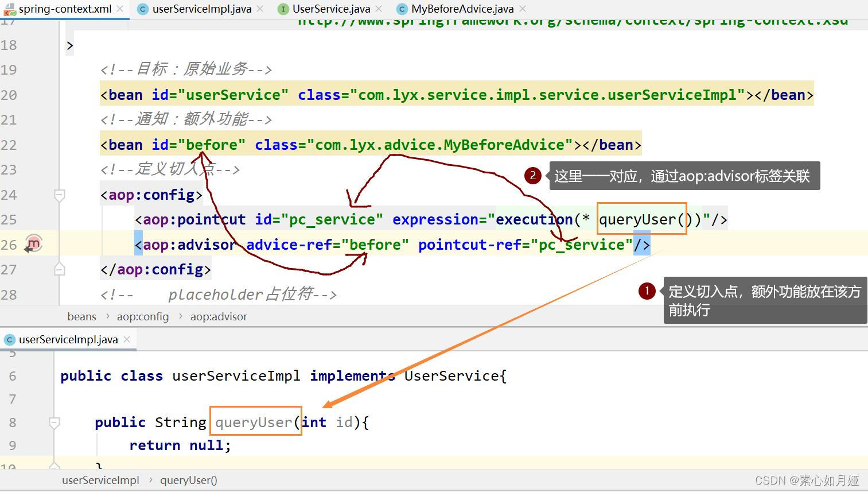This screenshot has height=492, width=868.
Task: Click class icon on top userServiceImpl.java tab
Action: 143,9
